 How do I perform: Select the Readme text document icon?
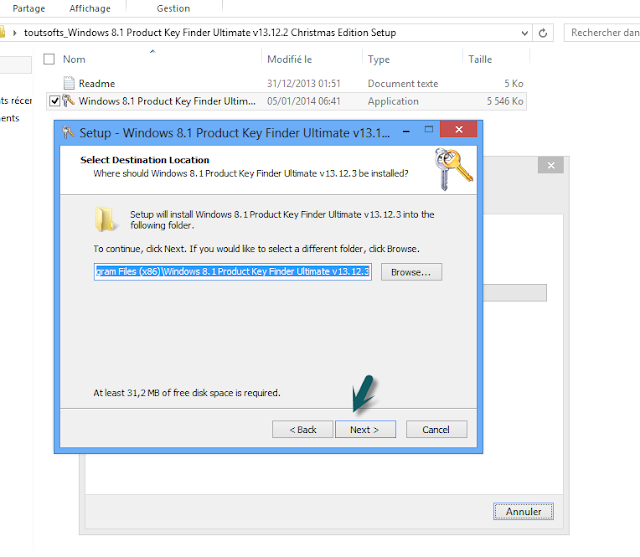tap(69, 83)
